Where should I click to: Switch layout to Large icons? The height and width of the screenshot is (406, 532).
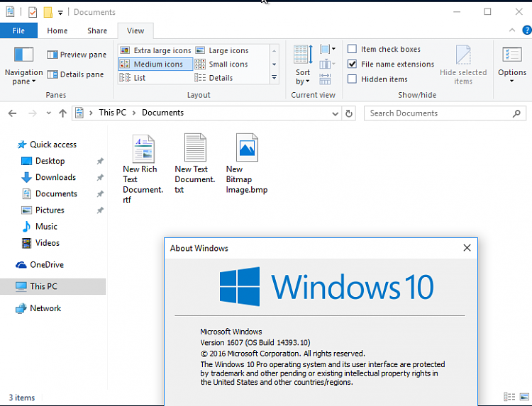[x=222, y=50]
